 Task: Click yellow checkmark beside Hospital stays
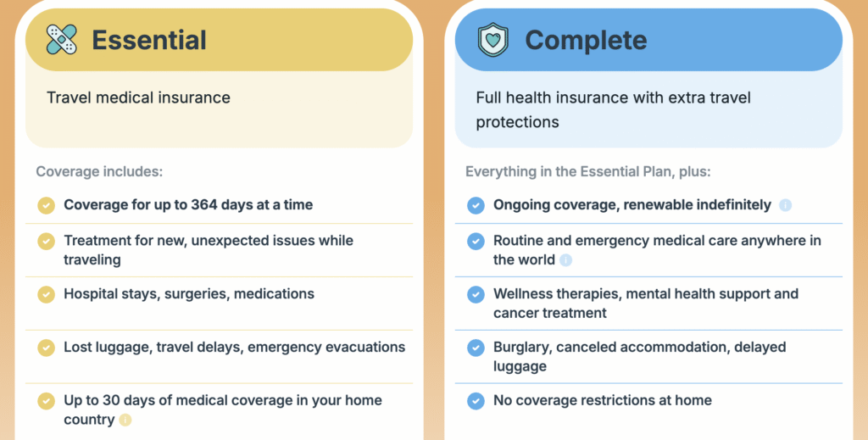point(47,294)
